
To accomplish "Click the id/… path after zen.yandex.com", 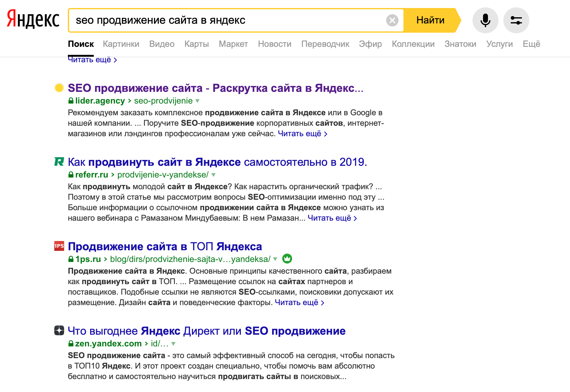I will tap(159, 344).
